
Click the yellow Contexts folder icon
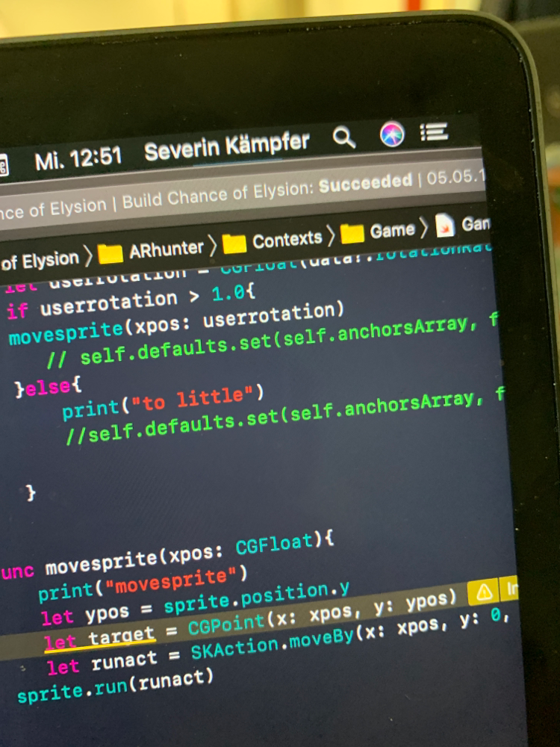[x=234, y=244]
